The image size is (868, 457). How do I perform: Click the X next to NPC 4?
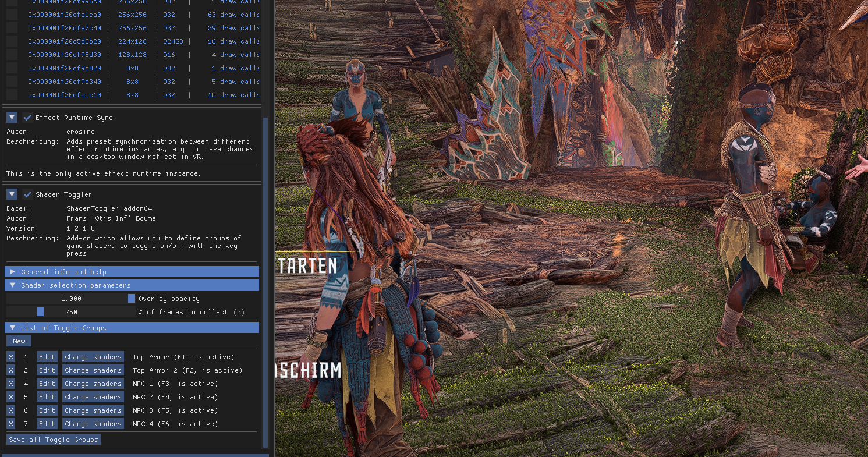11,424
